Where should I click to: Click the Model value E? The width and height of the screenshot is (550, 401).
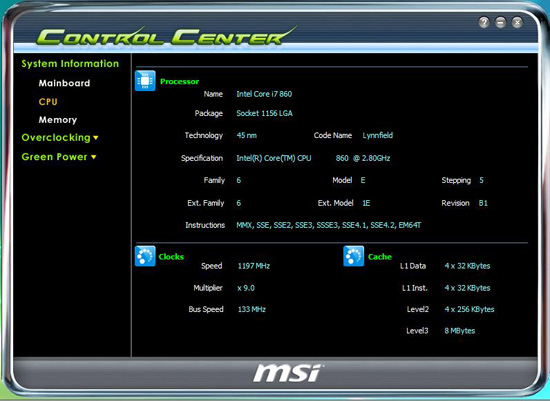pos(363,180)
